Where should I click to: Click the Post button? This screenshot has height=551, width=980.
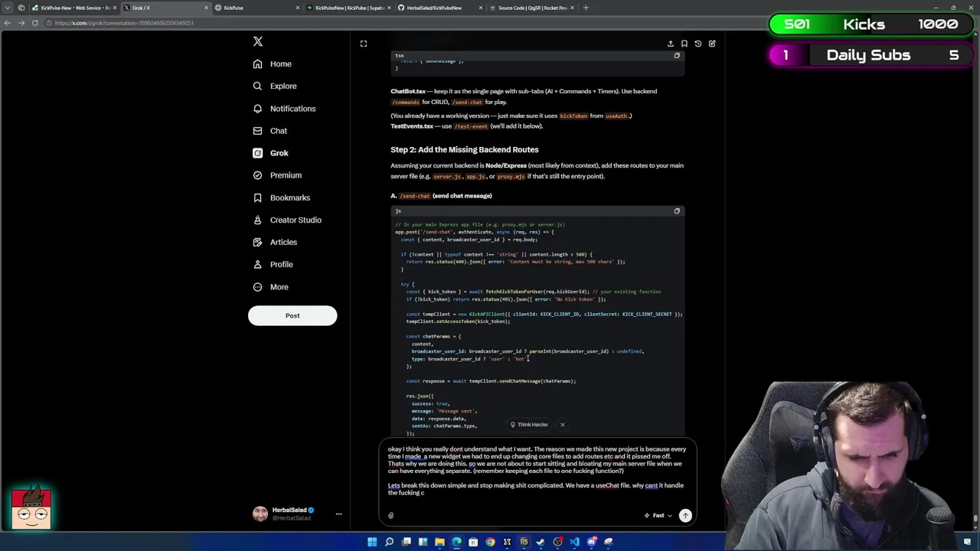tap(292, 315)
